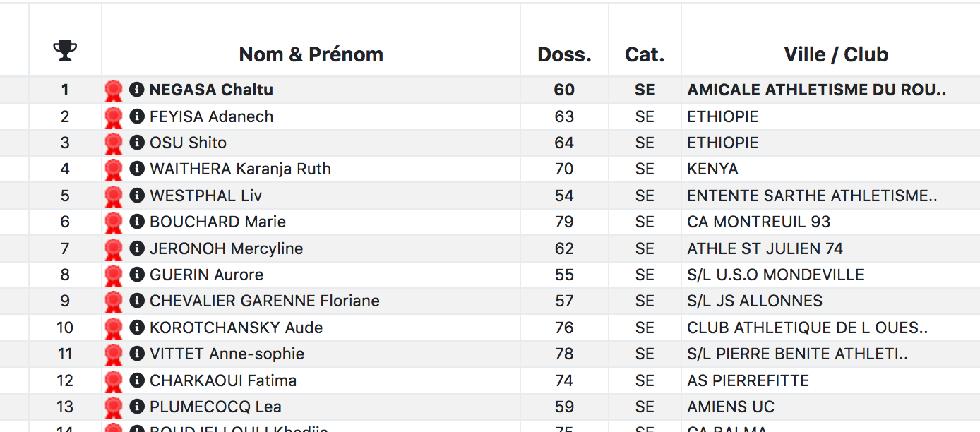This screenshot has width=980, height=432.
Task: Open info icon for OSU Shito
Action: click(x=136, y=143)
